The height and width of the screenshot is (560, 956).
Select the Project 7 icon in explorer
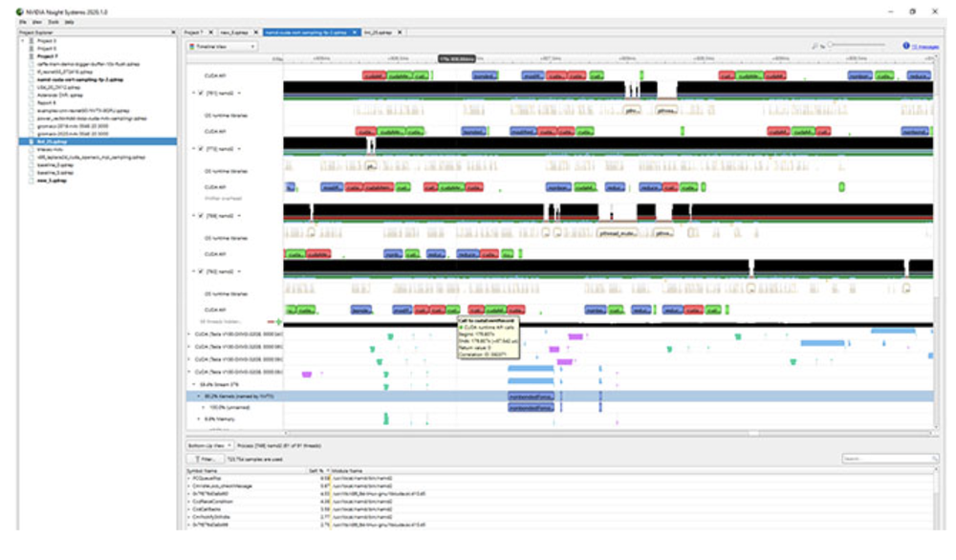coord(32,56)
